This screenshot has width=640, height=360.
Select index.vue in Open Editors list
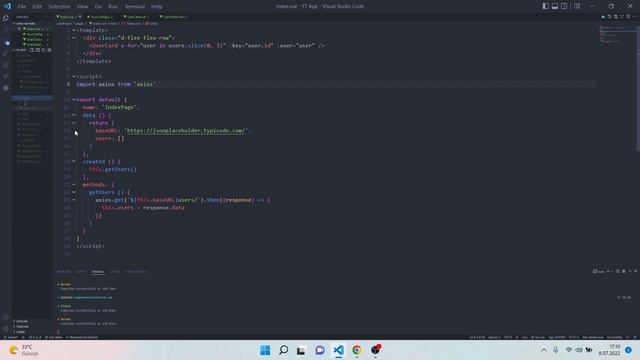point(33,29)
